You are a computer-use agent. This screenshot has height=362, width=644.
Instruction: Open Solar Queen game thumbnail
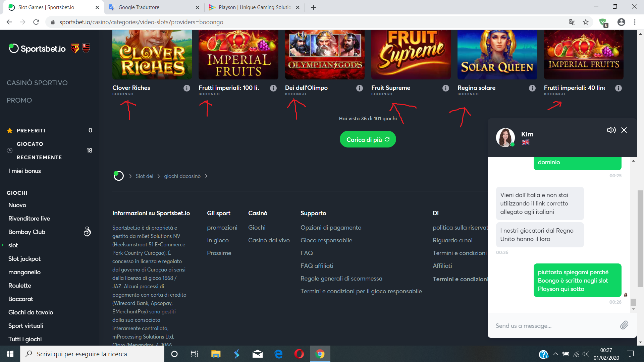click(x=497, y=55)
